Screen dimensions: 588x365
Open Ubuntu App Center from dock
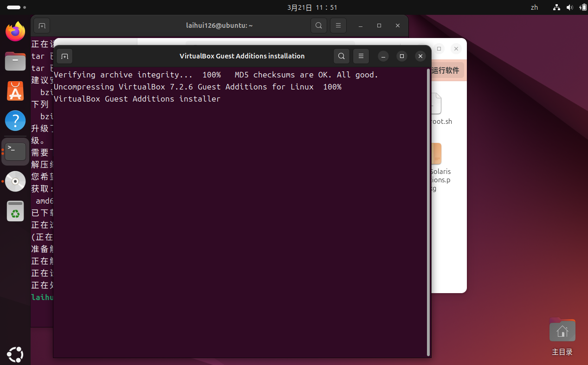coord(15,91)
